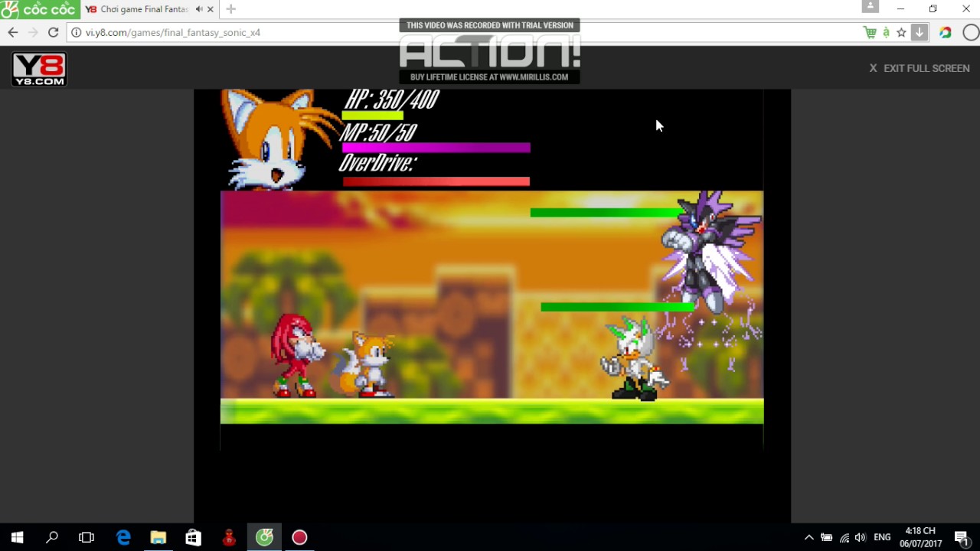980x551 pixels.
Task: Select Knuckles character sprite
Action: (x=296, y=355)
